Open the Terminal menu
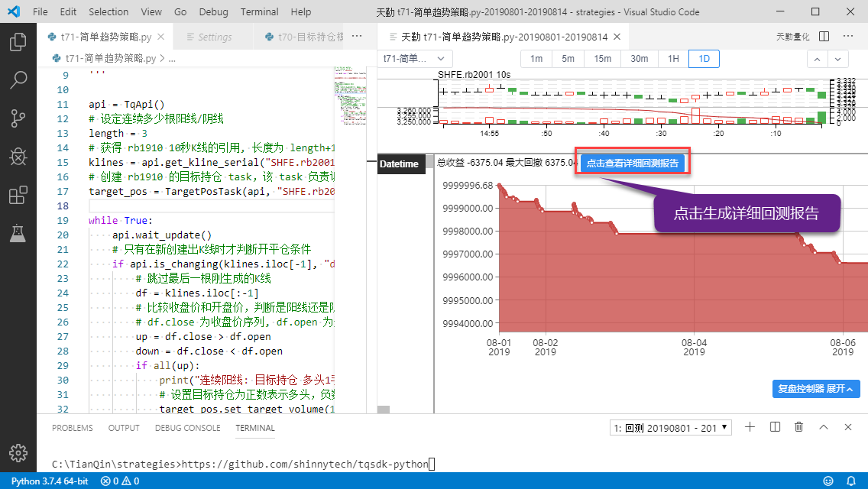Screen dimensions: 868x489 260,11
